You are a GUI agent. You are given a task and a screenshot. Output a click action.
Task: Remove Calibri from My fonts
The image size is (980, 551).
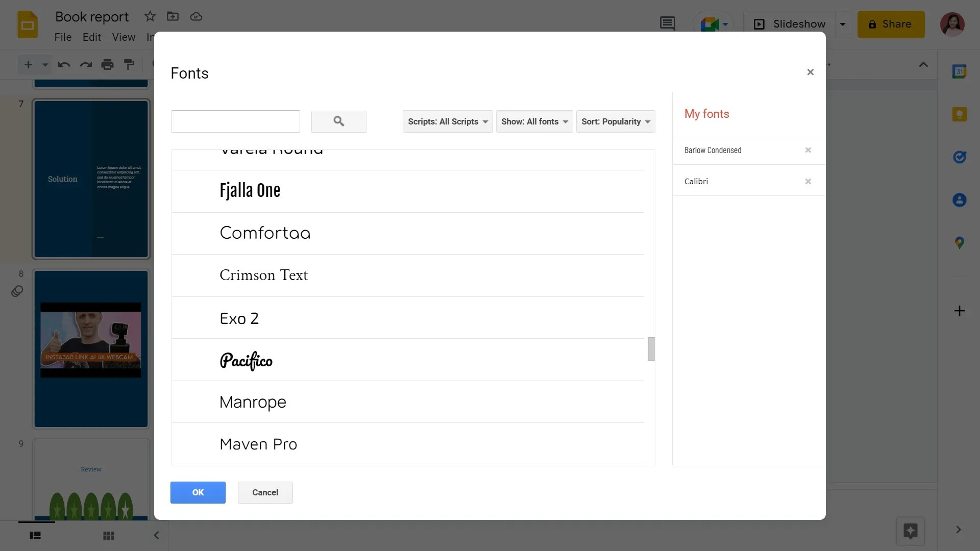[x=808, y=181]
